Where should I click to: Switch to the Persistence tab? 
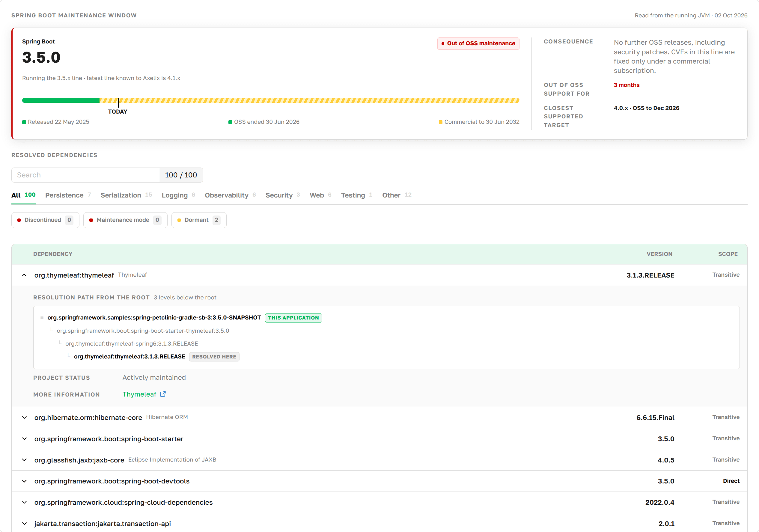click(x=68, y=195)
